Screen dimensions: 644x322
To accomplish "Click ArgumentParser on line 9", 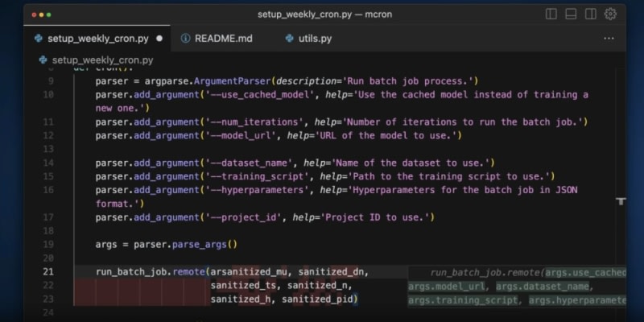I will (226, 80).
